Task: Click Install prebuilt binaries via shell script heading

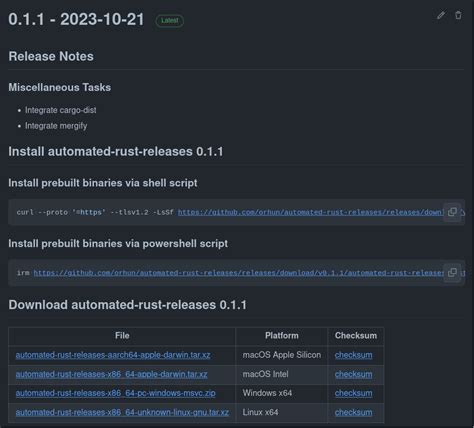Action: (x=103, y=183)
